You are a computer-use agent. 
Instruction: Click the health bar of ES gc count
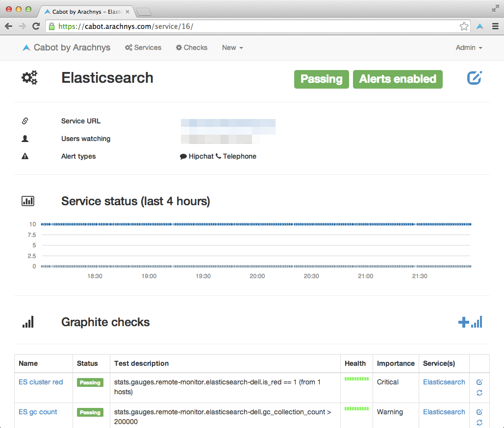click(x=356, y=409)
